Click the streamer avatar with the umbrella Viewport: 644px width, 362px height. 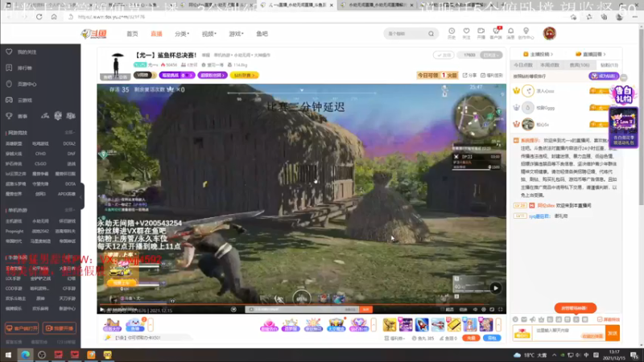pyautogui.click(x=116, y=64)
